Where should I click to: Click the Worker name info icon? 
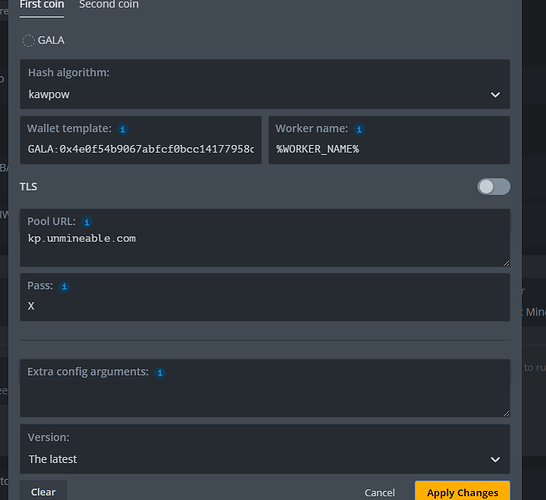point(359,129)
